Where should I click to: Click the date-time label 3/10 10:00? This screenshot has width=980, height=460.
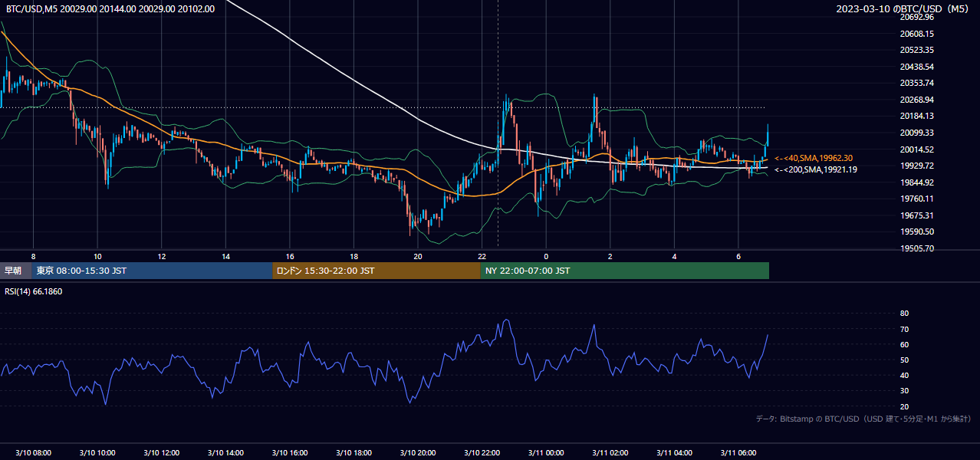click(x=97, y=453)
